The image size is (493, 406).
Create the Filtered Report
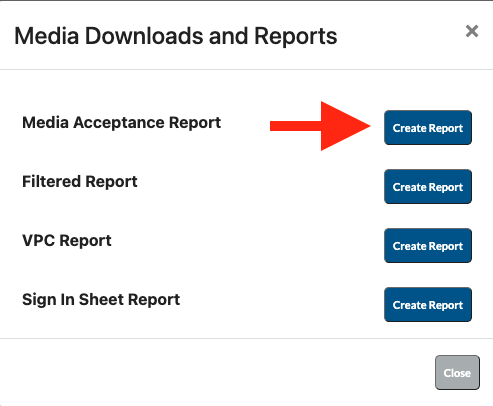[428, 187]
